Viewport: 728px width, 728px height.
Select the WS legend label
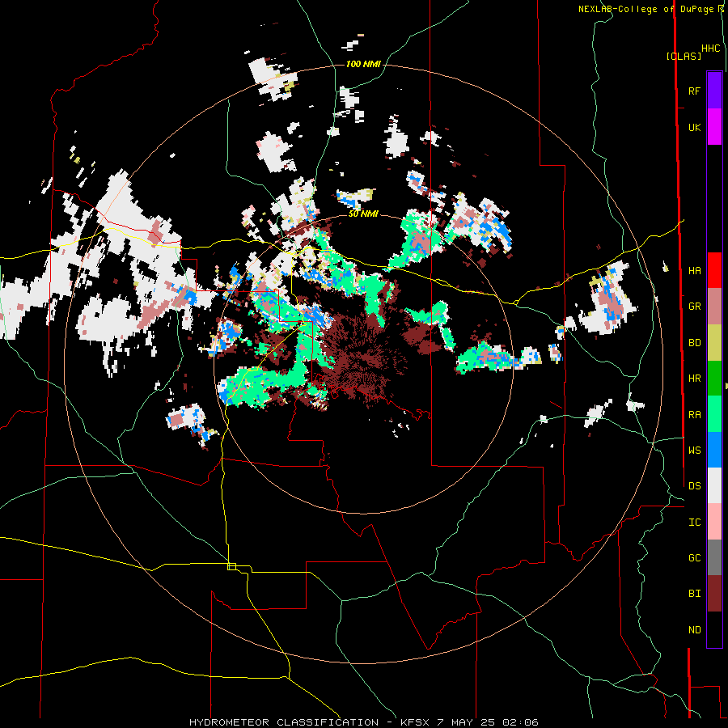[x=694, y=451]
